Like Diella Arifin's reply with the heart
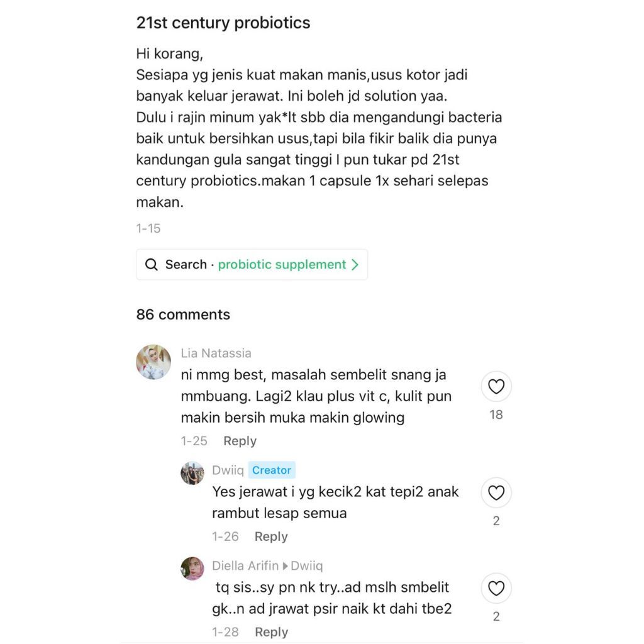The image size is (644, 644). [496, 589]
